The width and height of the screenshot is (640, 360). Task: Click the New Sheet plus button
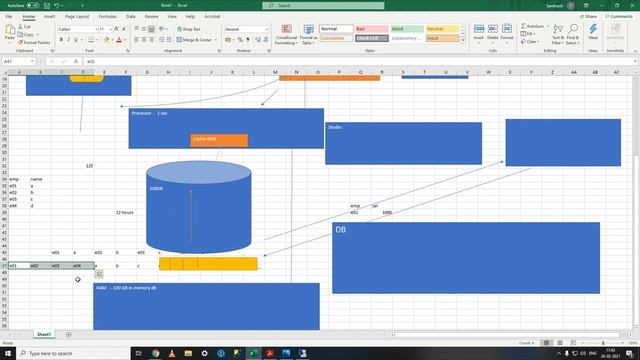click(68, 334)
